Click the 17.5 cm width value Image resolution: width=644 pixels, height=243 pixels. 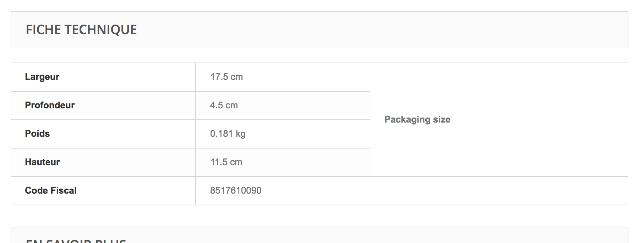[x=227, y=77]
